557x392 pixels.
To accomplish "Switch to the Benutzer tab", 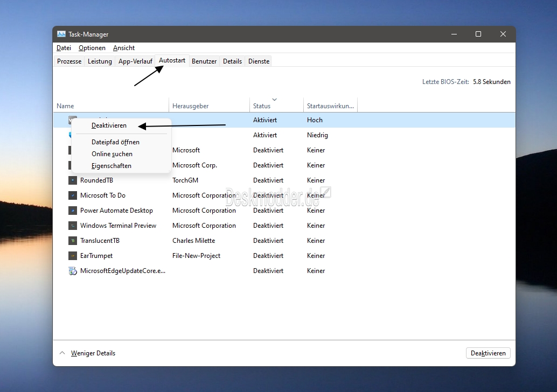I will (x=204, y=61).
